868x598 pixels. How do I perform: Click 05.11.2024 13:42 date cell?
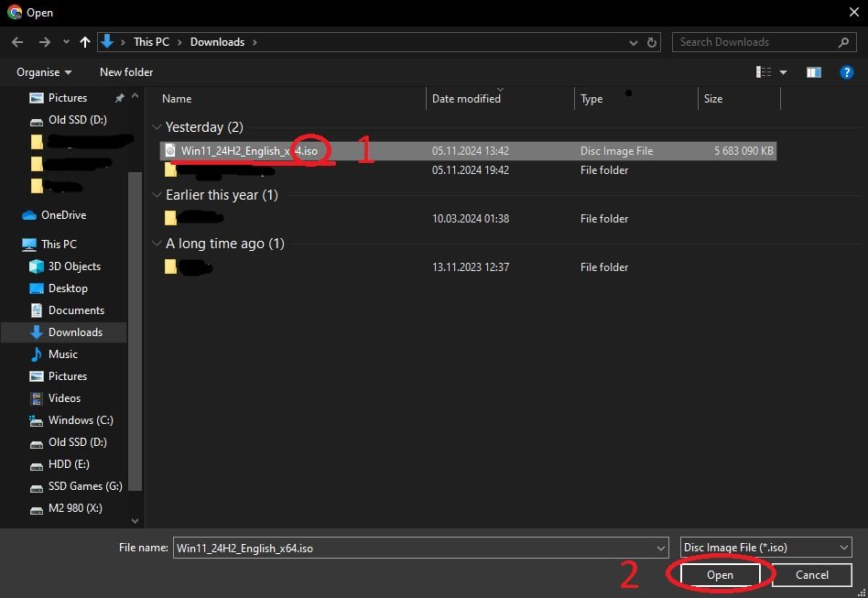click(x=470, y=150)
